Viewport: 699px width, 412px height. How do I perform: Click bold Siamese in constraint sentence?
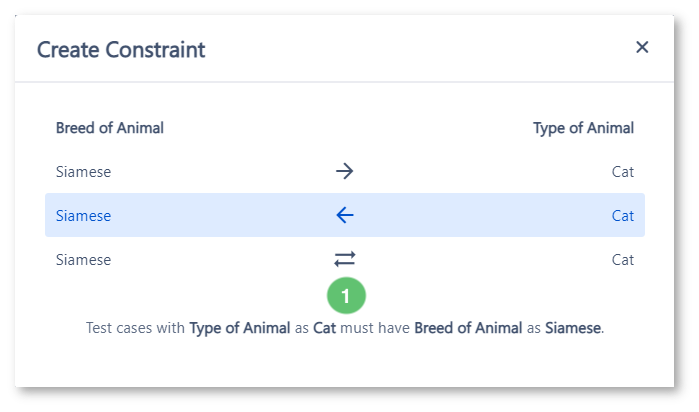tap(573, 328)
